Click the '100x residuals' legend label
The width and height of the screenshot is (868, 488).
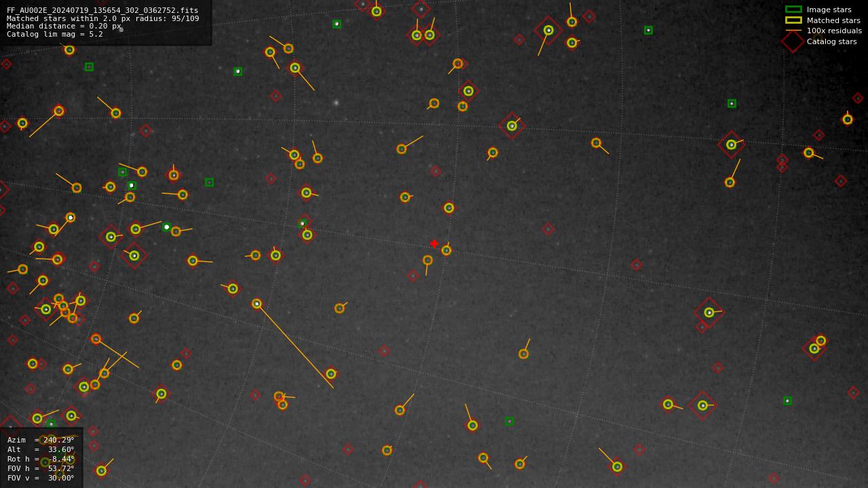[x=834, y=31]
